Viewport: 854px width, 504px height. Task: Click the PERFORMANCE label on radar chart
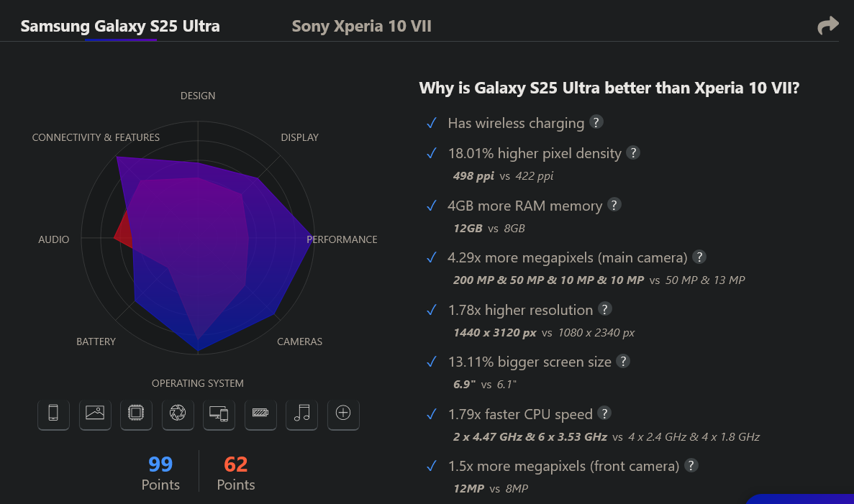tap(342, 239)
